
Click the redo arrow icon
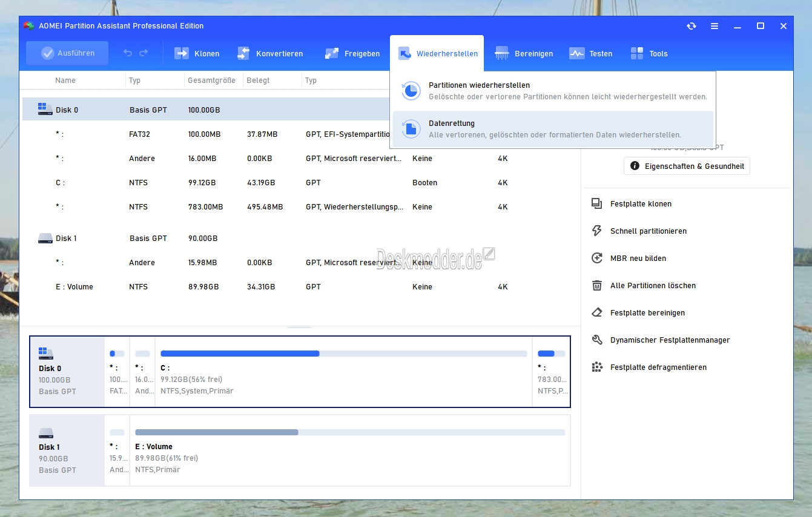[144, 53]
